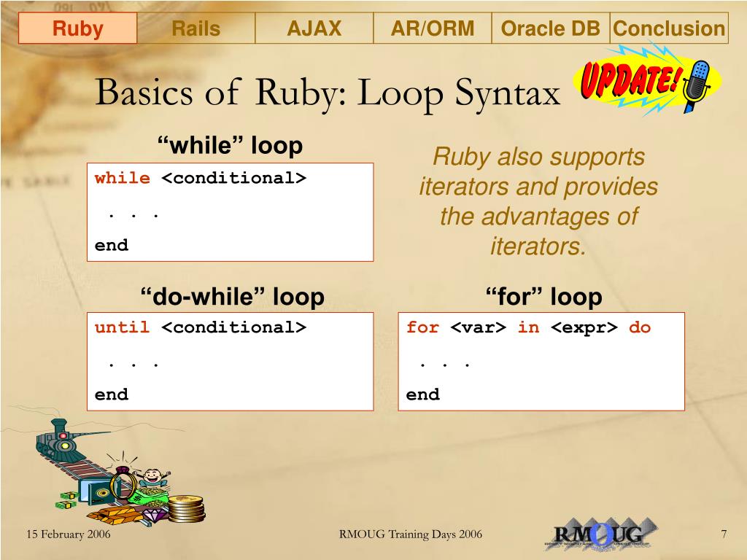Open the Ruby navigation tab

pos(77,29)
